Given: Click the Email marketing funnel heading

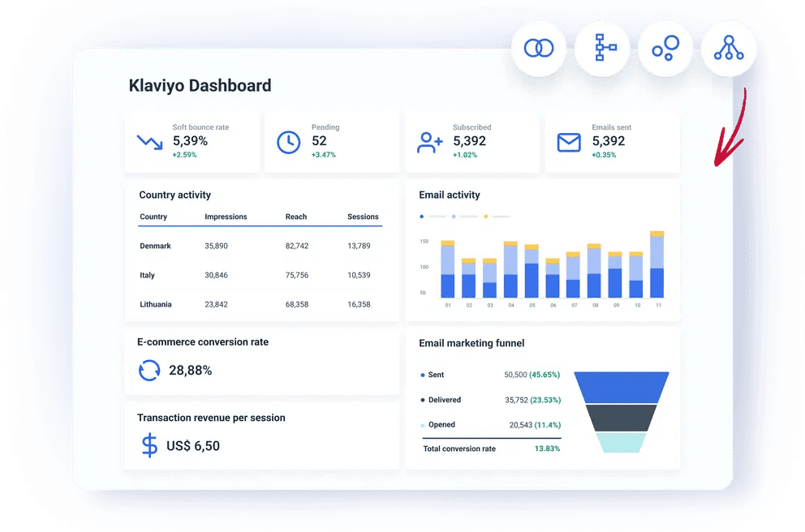Looking at the screenshot, I should tap(471, 343).
